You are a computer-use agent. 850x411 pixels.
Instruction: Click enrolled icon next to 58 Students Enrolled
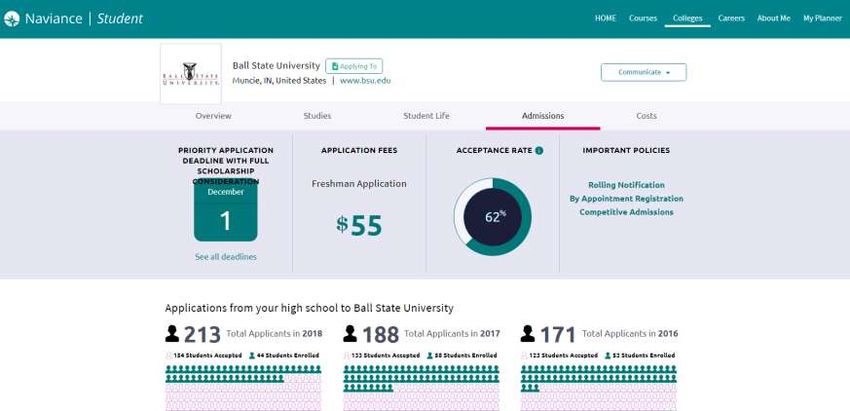[430, 356]
